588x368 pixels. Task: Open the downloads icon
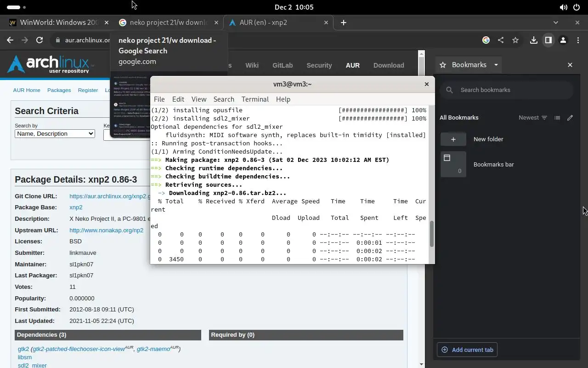click(x=533, y=40)
